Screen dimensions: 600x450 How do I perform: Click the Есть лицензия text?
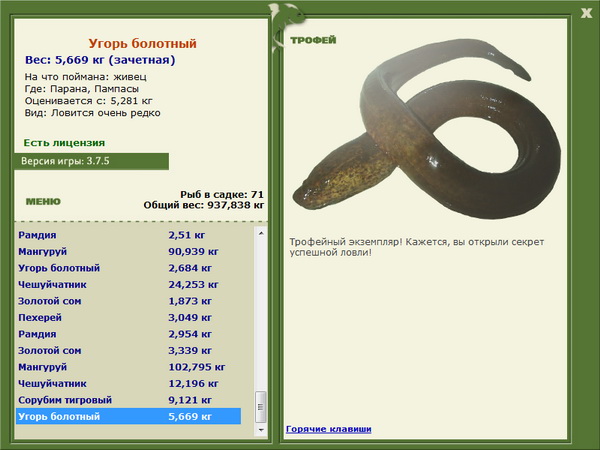tap(64, 143)
